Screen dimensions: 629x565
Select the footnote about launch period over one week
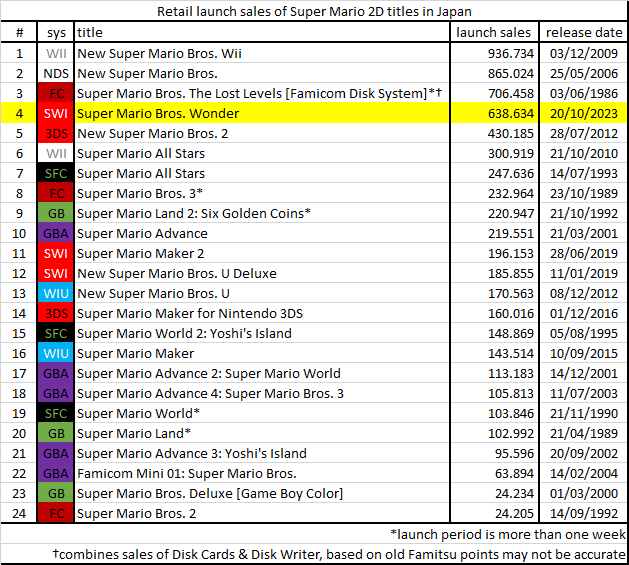click(x=507, y=535)
